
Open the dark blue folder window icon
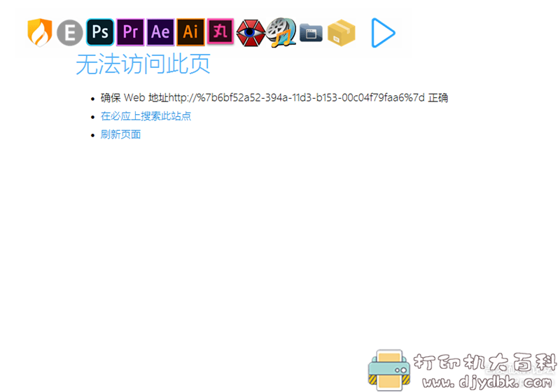[311, 33]
